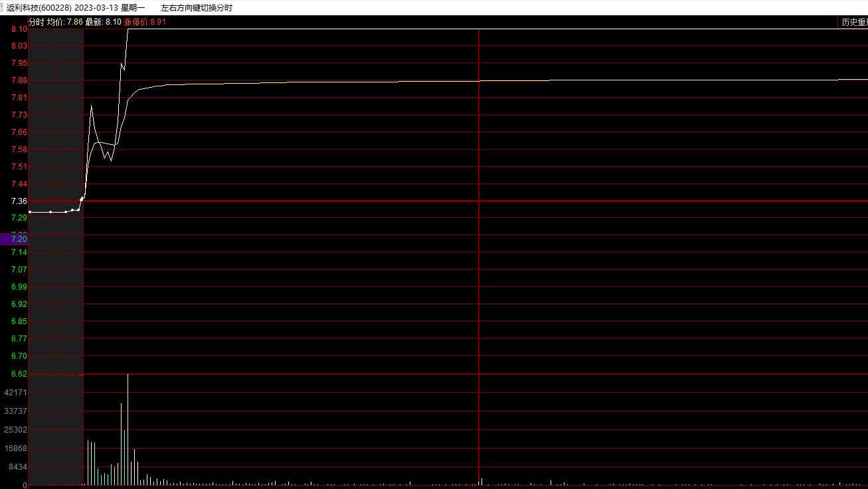The image size is (868, 489).
Task: Click the 8434 volume axis label
Action: pyautogui.click(x=17, y=467)
